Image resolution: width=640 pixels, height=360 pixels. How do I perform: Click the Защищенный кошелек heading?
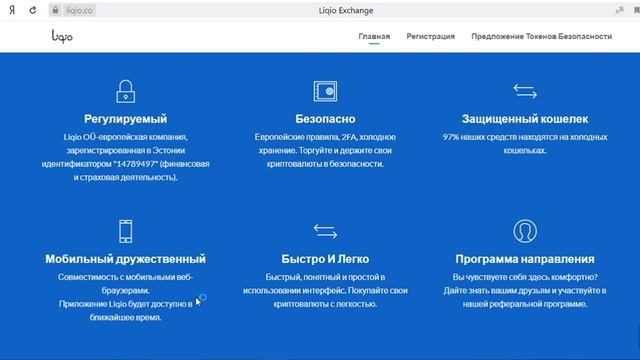(x=525, y=119)
